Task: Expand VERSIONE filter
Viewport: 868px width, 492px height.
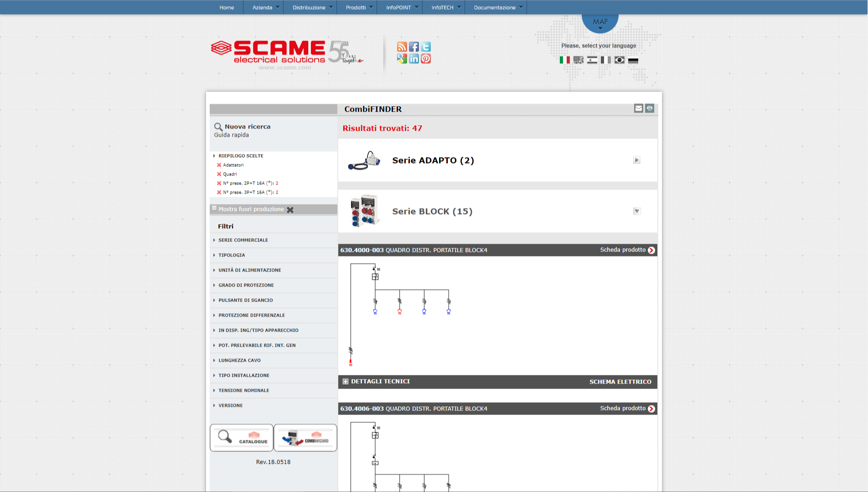Action: 230,405
